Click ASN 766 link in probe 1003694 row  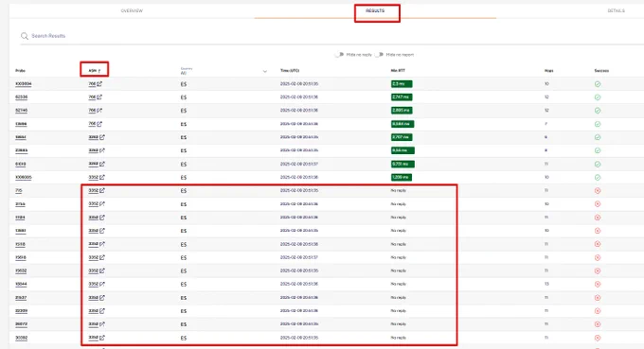pos(92,84)
